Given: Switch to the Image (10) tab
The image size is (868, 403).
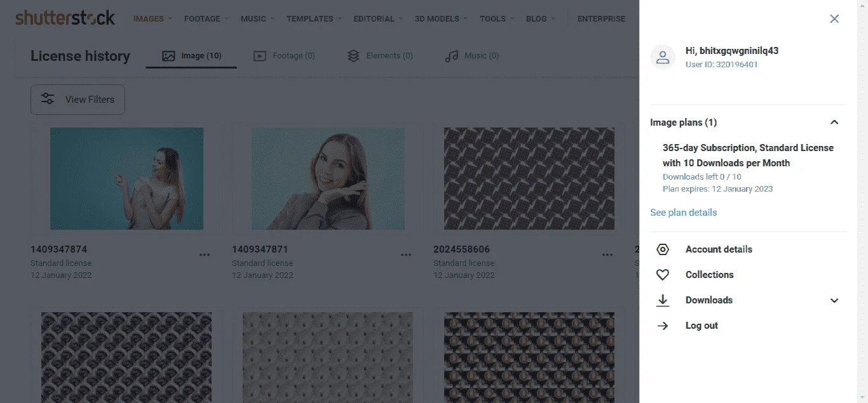Looking at the screenshot, I should pos(191,56).
